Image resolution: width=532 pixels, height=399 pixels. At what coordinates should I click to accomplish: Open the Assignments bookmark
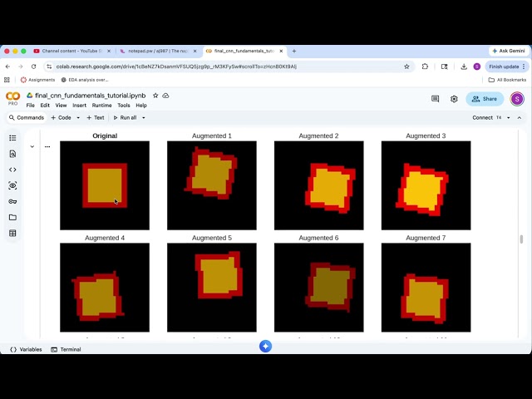37,80
